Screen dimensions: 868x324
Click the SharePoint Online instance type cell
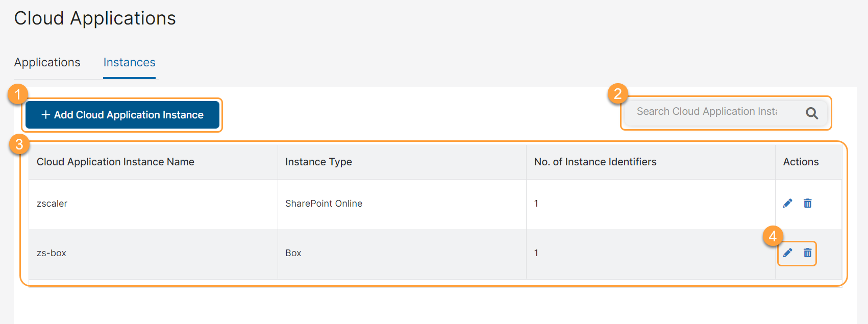coord(324,204)
